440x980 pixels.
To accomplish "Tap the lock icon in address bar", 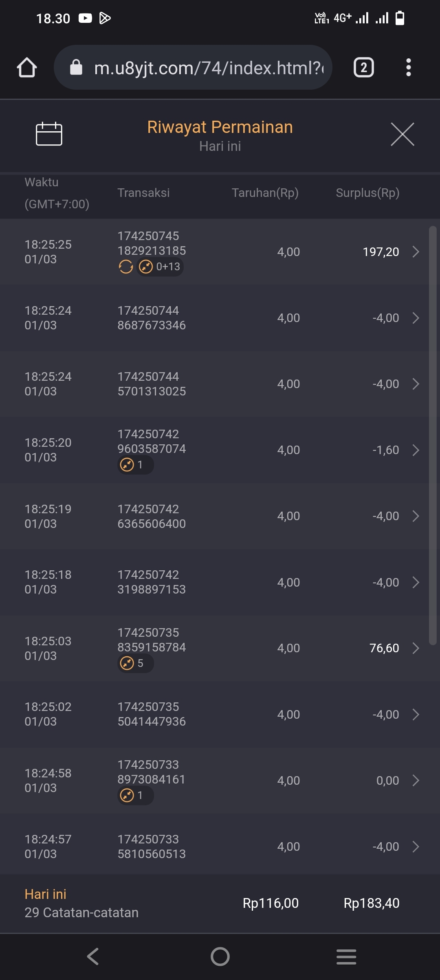I will point(76,67).
